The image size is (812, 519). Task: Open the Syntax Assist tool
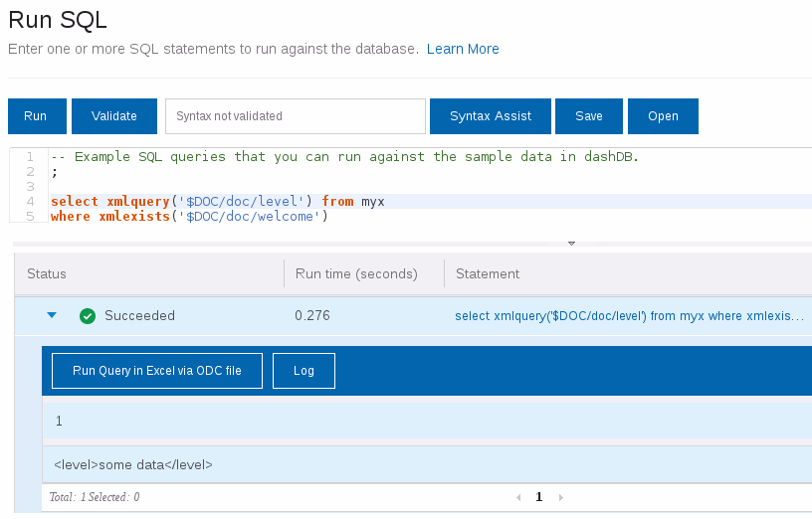[491, 116]
